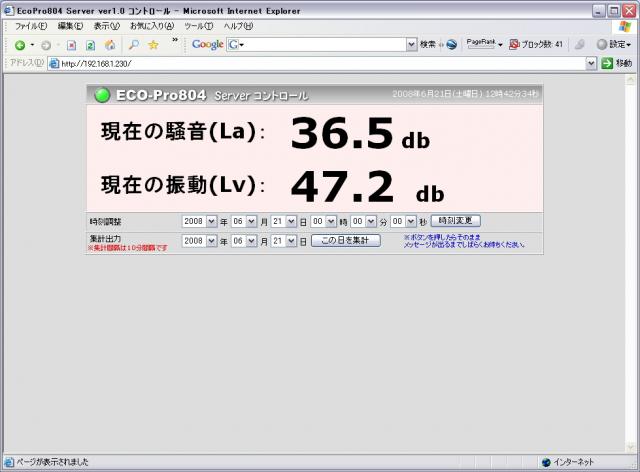Minimize the Internet Explorer window

pyautogui.click(x=599, y=11)
